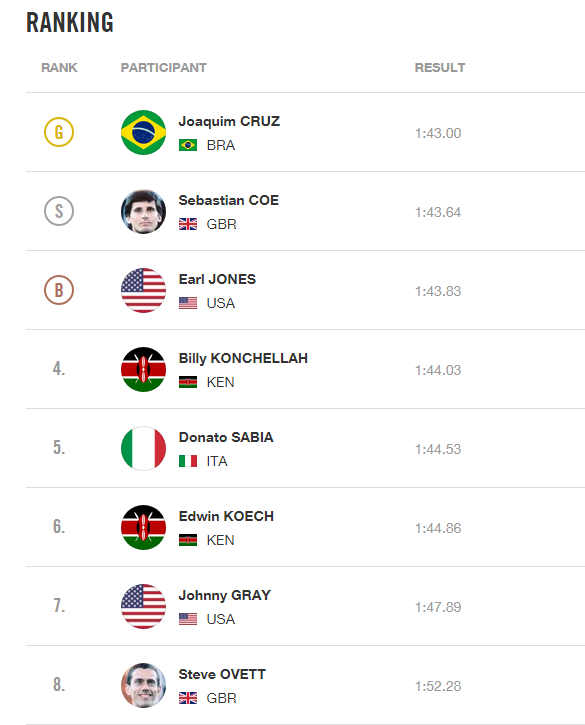Viewport: 585px width, 725px height.
Task: Click the small UK flag beside Sebastian Coe's GBR
Action: (188, 224)
